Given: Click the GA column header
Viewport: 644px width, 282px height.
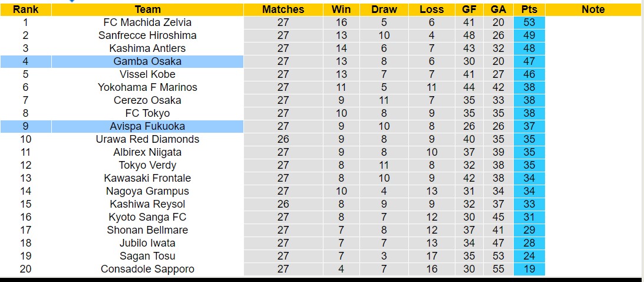Looking at the screenshot, I should click(498, 9).
